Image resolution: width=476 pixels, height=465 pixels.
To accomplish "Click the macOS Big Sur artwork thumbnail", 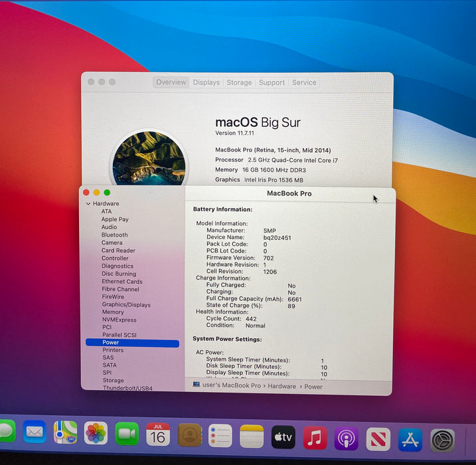I will [149, 158].
